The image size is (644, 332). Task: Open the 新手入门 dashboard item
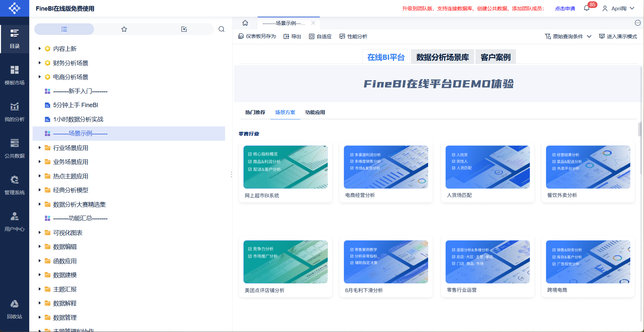[129, 91]
